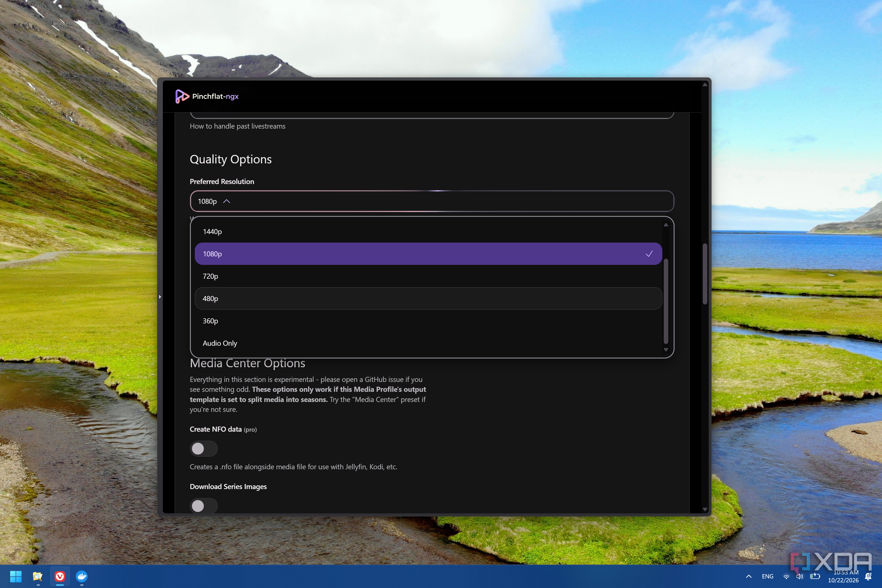The width and height of the screenshot is (882, 588).
Task: Open the volume control in the tray
Action: point(799,576)
